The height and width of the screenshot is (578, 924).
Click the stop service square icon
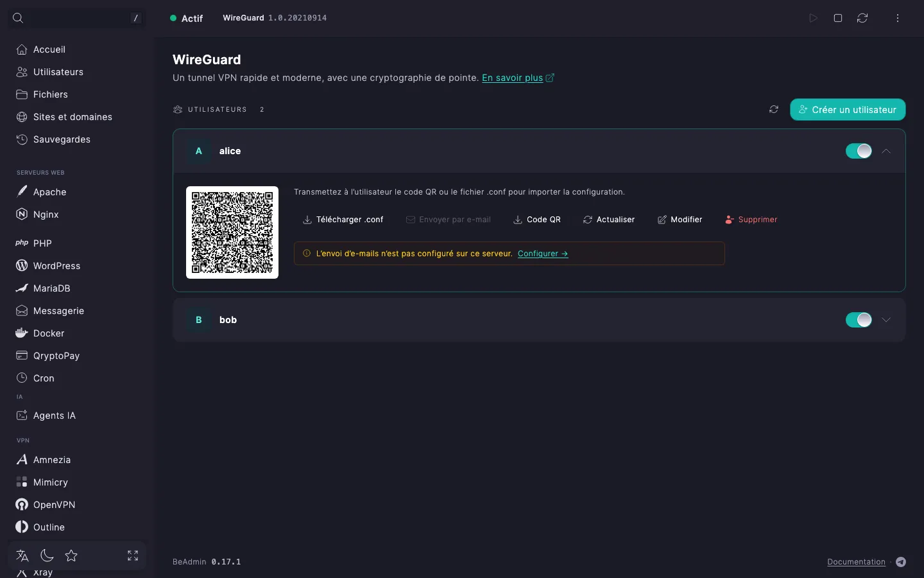tap(838, 18)
